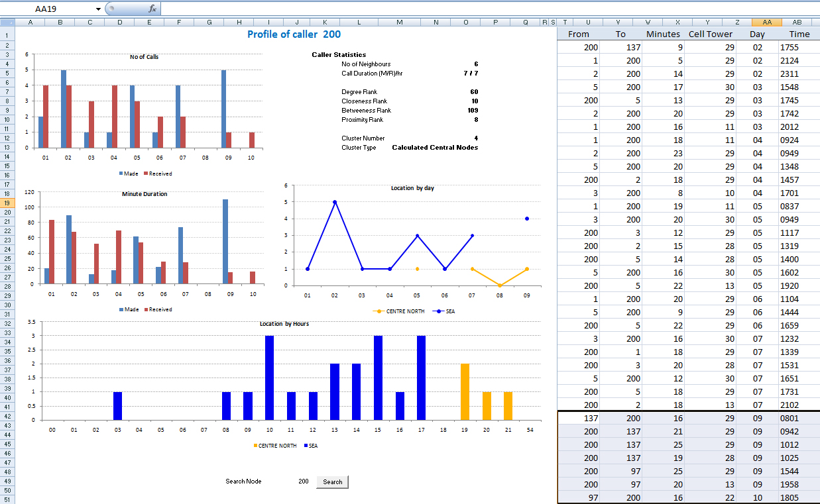Click the Search button
The width and height of the screenshot is (820, 504).
333,482
